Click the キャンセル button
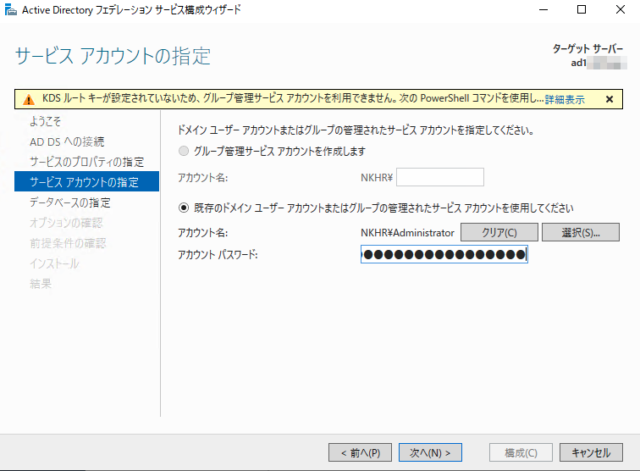 pyautogui.click(x=591, y=453)
